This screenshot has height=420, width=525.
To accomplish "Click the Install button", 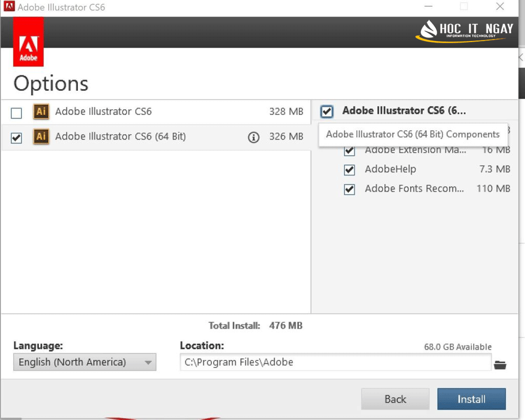I will pyautogui.click(x=471, y=399).
